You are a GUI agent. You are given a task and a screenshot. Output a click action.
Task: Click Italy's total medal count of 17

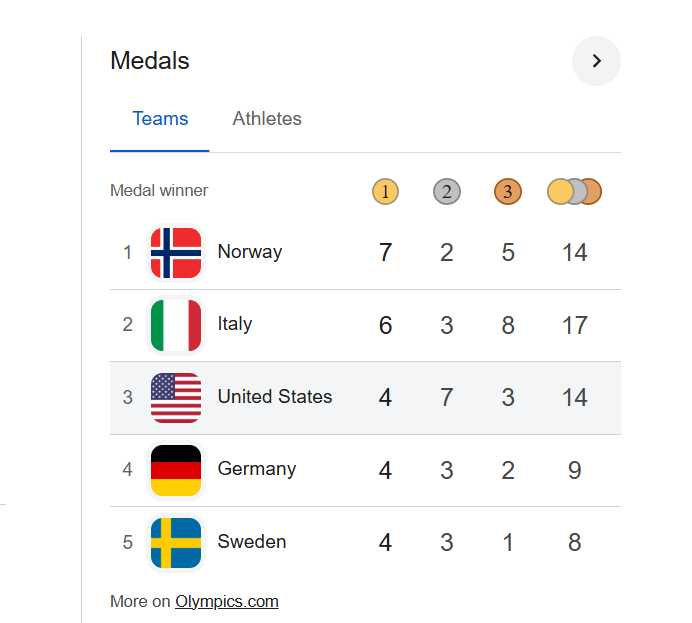click(574, 326)
